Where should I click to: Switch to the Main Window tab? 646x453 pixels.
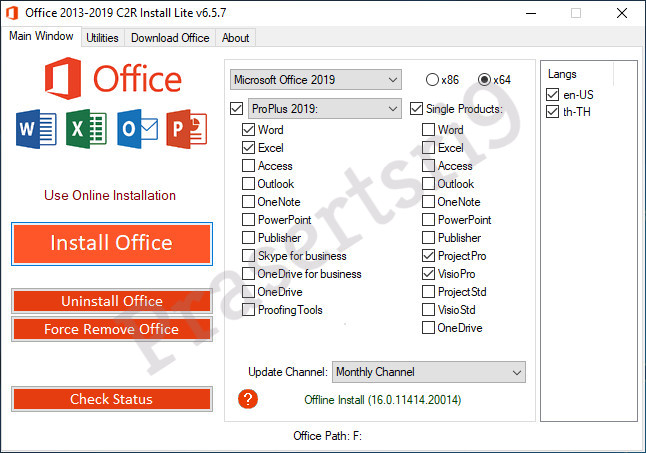(41, 36)
